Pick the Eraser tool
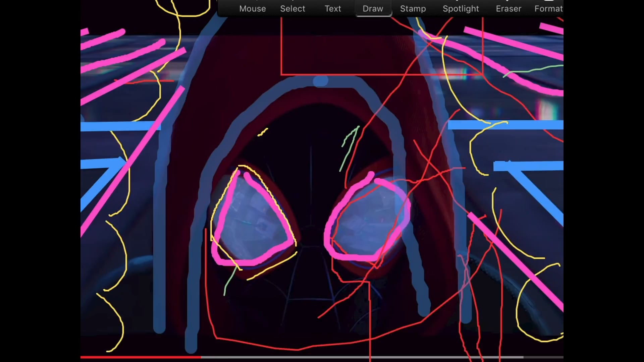Screen dimensions: 644x362 [508, 9]
